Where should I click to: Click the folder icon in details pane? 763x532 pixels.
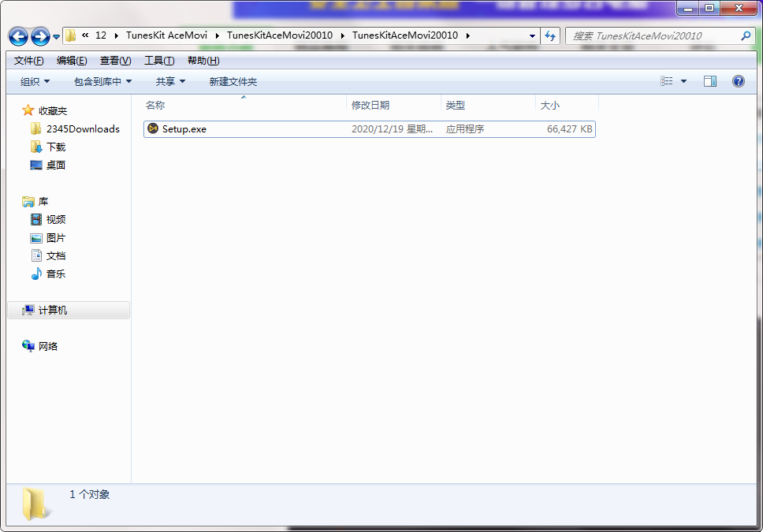tap(36, 504)
